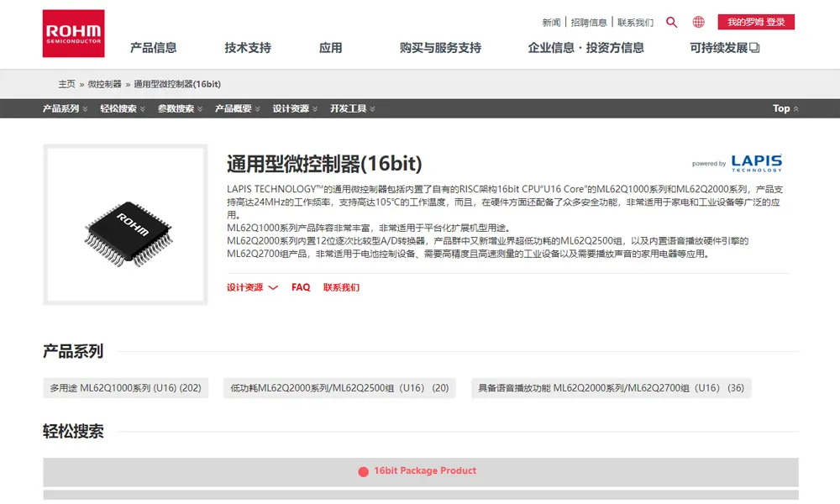This screenshot has width=840, height=504.
Task: Click the ROHM Semiconductor logo
Action: [74, 34]
